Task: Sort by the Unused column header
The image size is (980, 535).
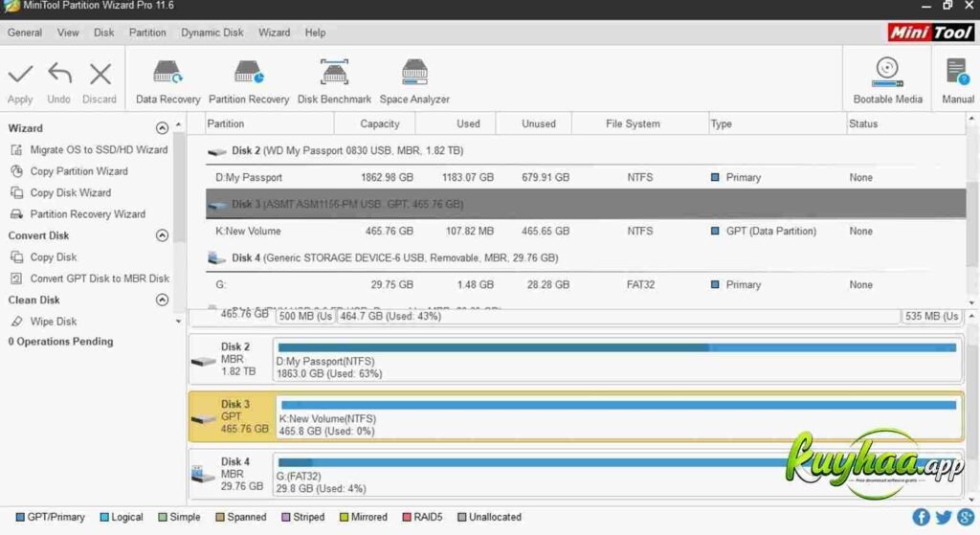Action: tap(534, 123)
